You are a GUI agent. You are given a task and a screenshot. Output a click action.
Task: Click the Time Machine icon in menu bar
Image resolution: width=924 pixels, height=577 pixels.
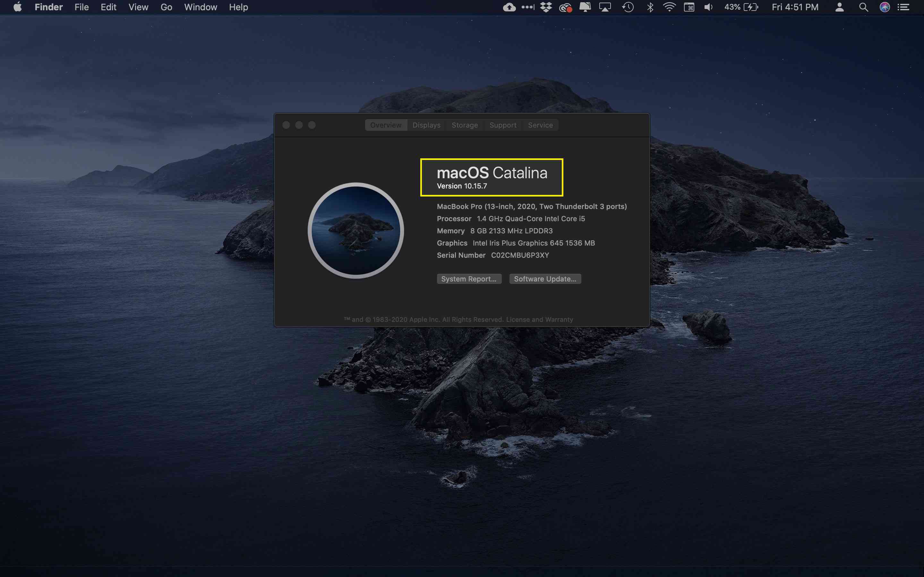627,7
